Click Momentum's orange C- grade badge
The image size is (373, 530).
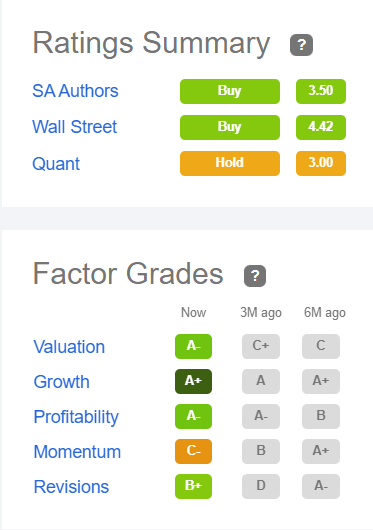click(x=193, y=451)
